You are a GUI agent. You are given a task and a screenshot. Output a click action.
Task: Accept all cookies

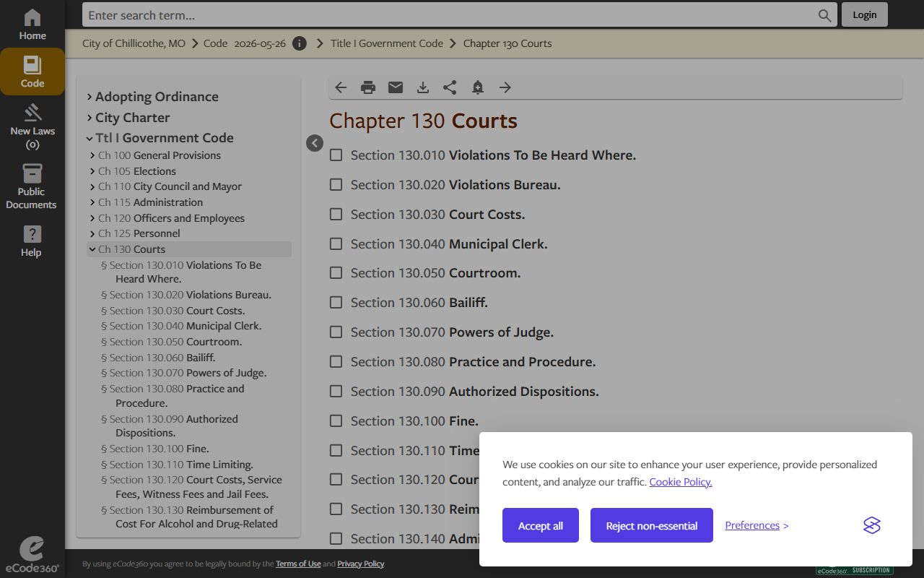[541, 525]
